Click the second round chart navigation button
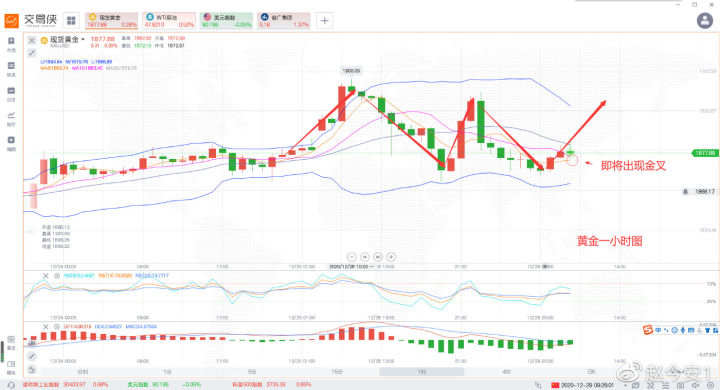 pos(365,257)
